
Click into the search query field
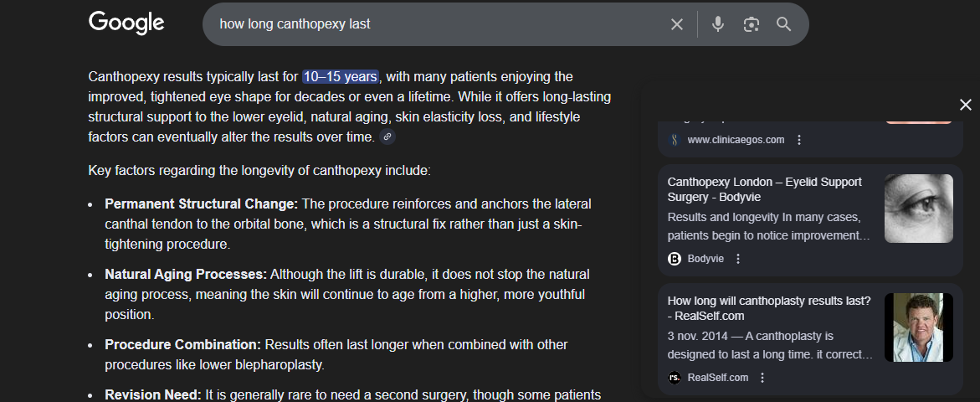(x=435, y=24)
